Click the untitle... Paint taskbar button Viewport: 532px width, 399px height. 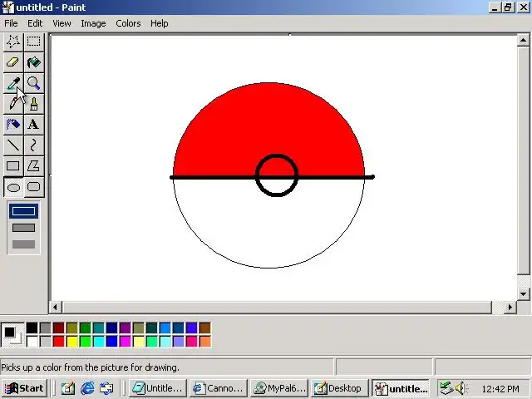click(x=401, y=388)
